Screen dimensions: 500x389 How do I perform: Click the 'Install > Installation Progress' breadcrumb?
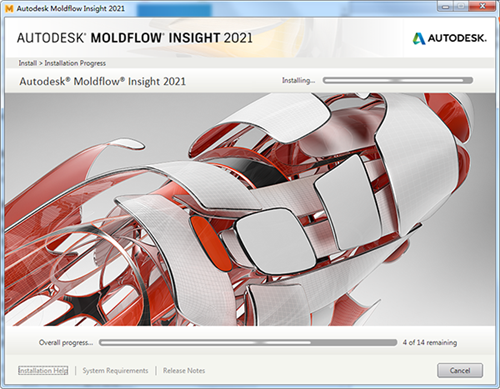tap(62, 63)
